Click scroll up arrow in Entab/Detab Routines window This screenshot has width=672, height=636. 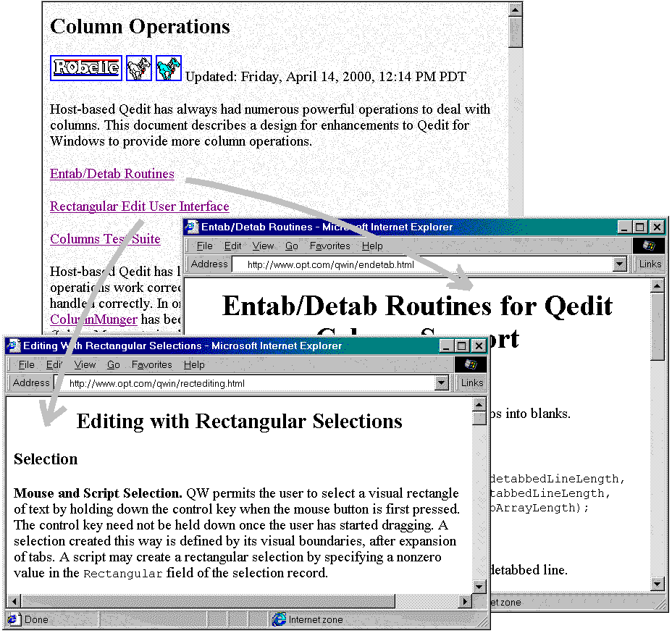(657, 285)
